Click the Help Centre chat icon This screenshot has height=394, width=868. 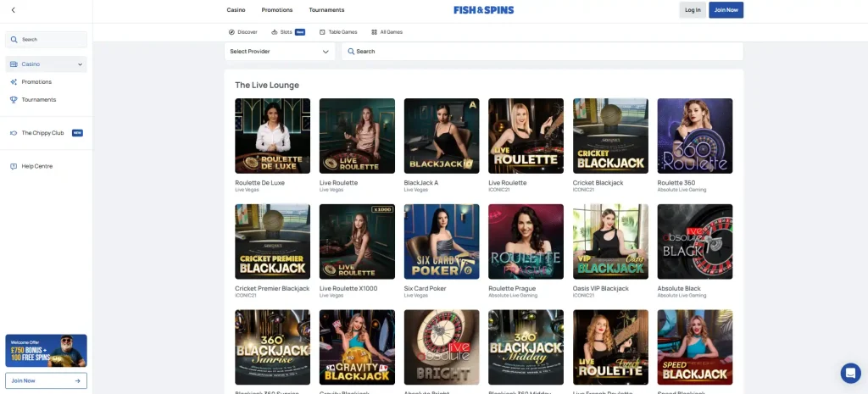coord(14,166)
